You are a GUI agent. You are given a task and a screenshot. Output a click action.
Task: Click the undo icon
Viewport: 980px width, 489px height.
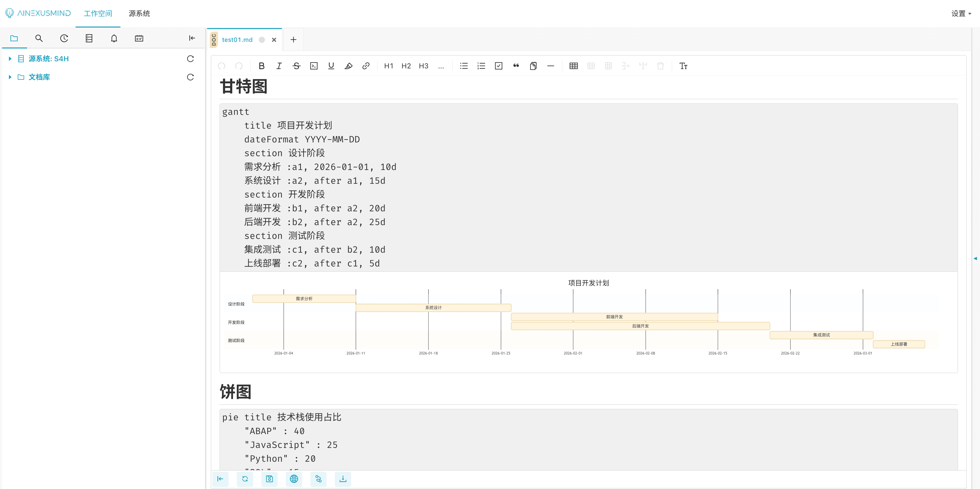click(x=222, y=66)
